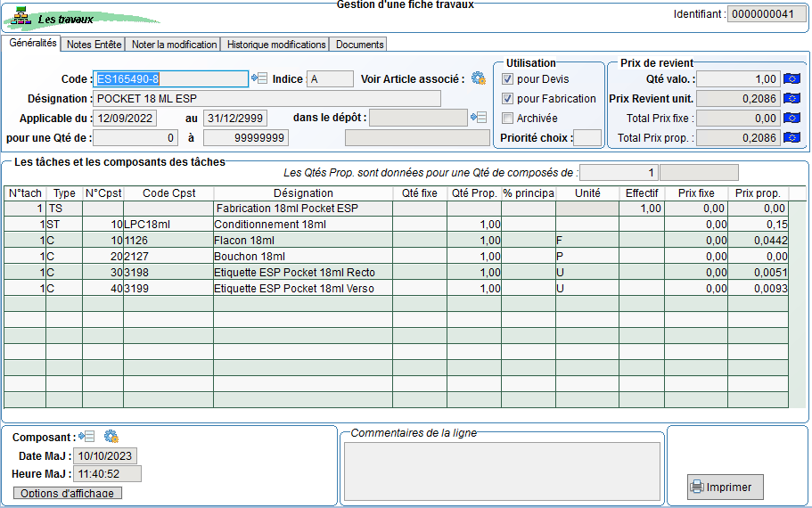Click euro flag icon beside Qté valo.

[791, 78]
